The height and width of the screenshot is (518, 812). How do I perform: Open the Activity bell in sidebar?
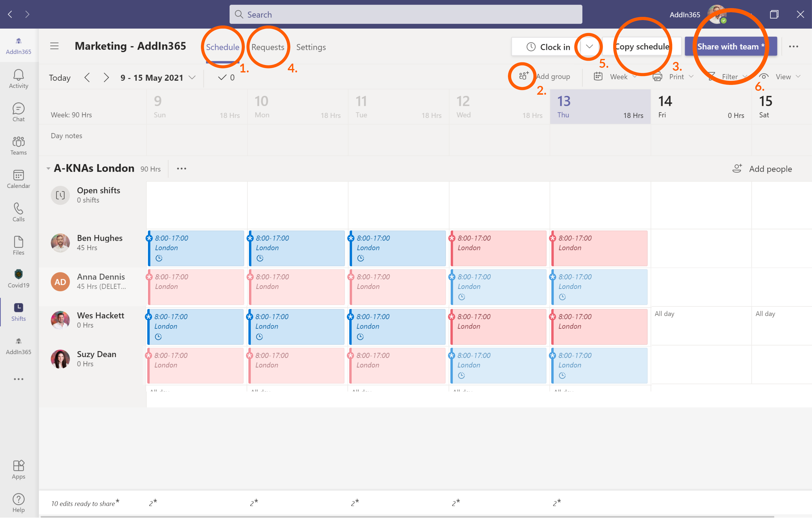coord(18,79)
